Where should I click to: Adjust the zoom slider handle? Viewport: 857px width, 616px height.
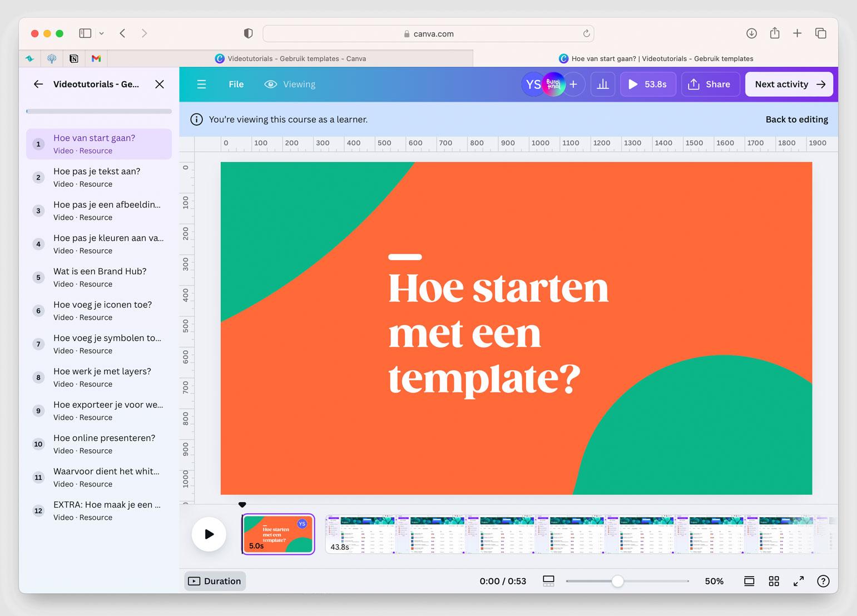pyautogui.click(x=617, y=581)
